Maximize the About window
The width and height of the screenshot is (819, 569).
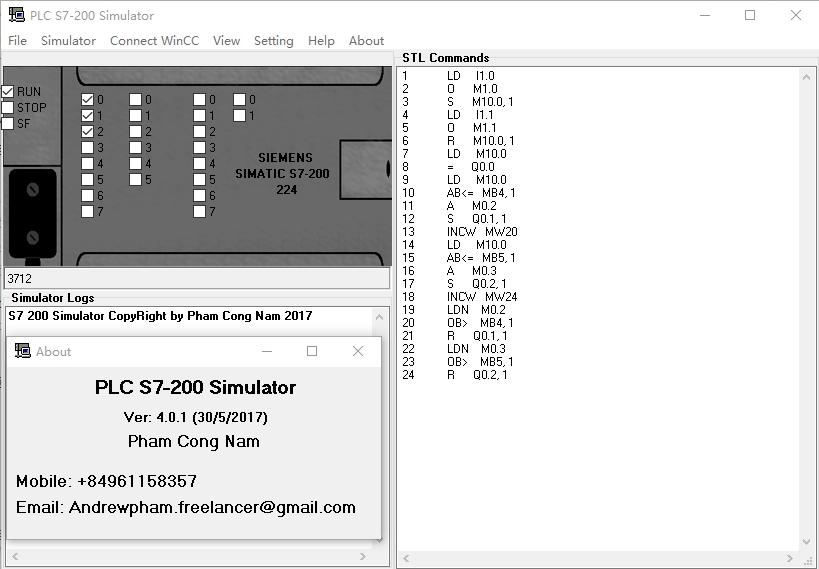(312, 351)
